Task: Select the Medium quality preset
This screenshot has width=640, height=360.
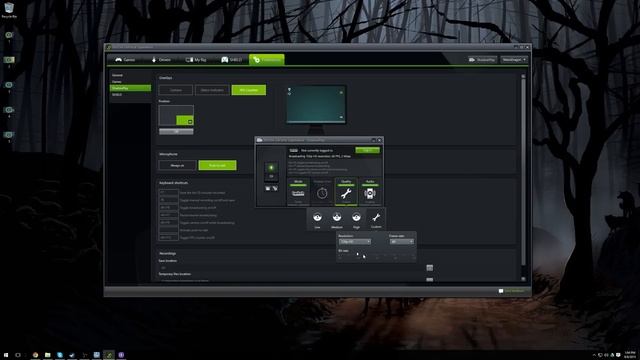Action: (x=337, y=220)
